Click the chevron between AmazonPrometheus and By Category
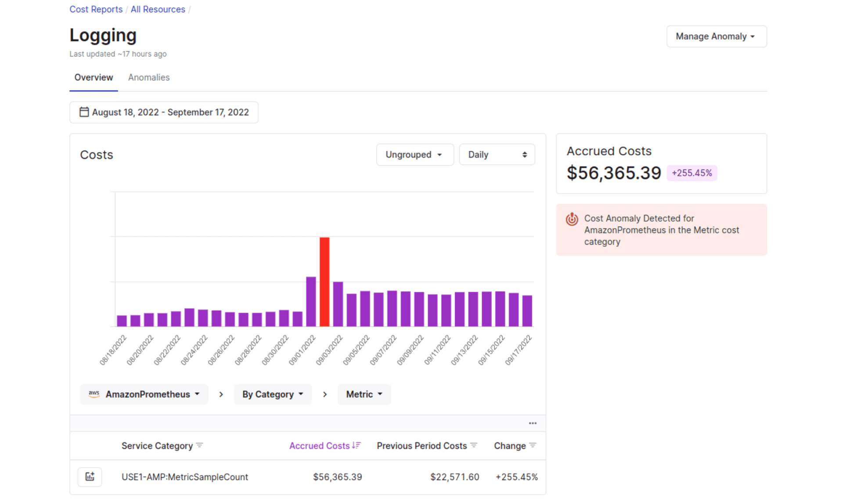Viewport: 843px width, 504px height. pos(221,394)
